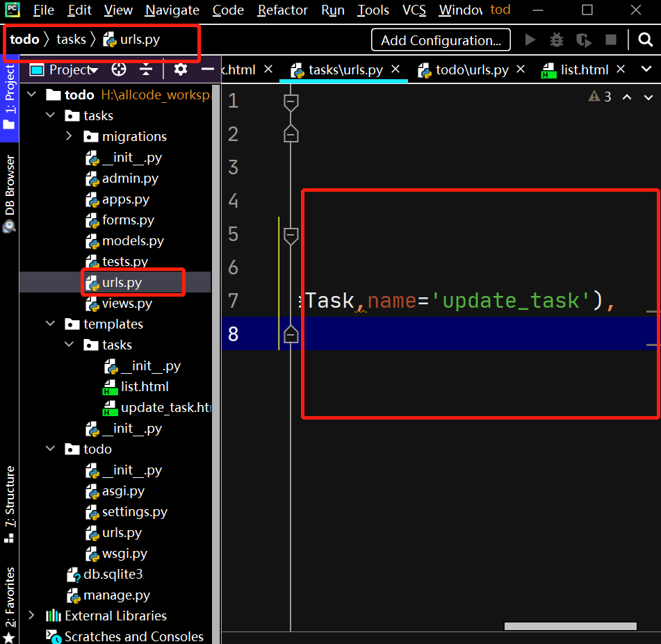Collapse the tasks folder inside templates
The width and height of the screenshot is (661, 644).
(x=69, y=345)
